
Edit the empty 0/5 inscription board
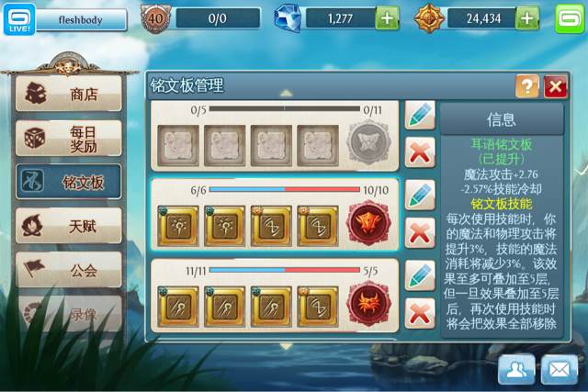coord(420,116)
